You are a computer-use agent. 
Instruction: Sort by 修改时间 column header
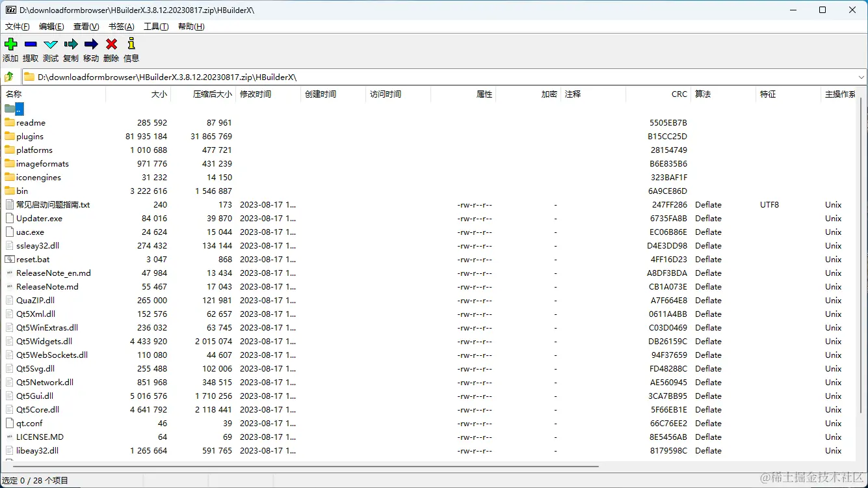tap(268, 94)
